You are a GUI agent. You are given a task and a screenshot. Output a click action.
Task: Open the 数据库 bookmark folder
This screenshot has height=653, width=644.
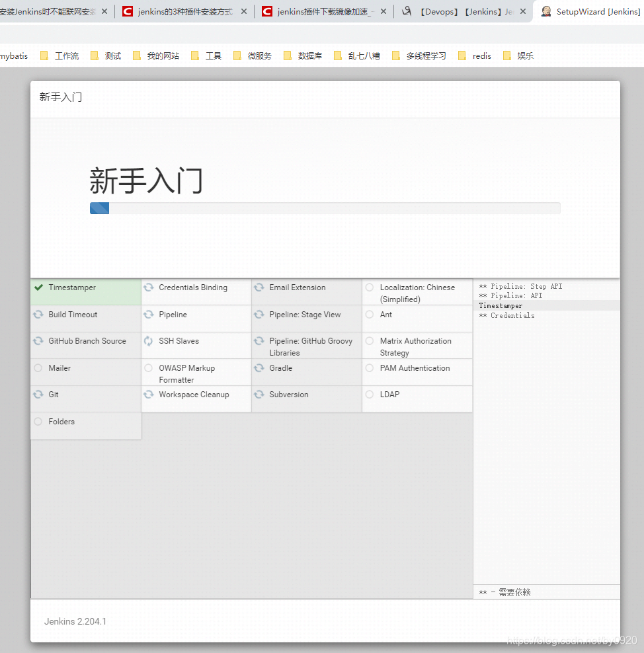point(303,56)
